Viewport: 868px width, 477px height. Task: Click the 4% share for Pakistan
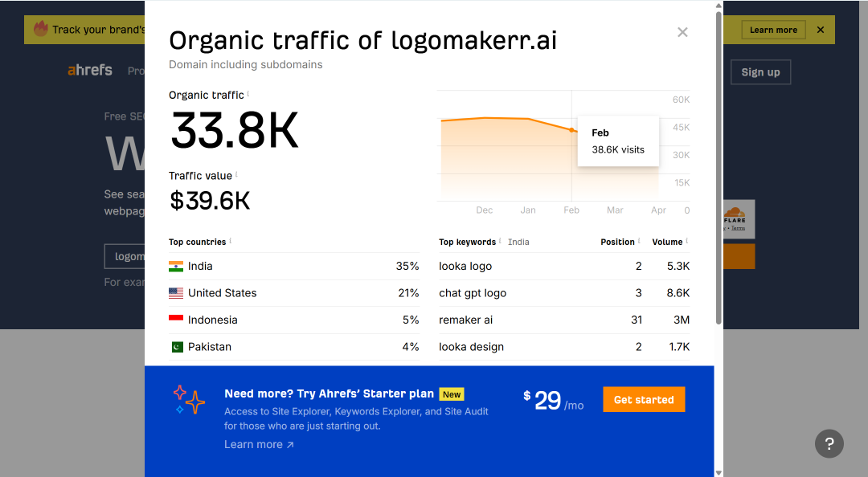pyautogui.click(x=411, y=347)
